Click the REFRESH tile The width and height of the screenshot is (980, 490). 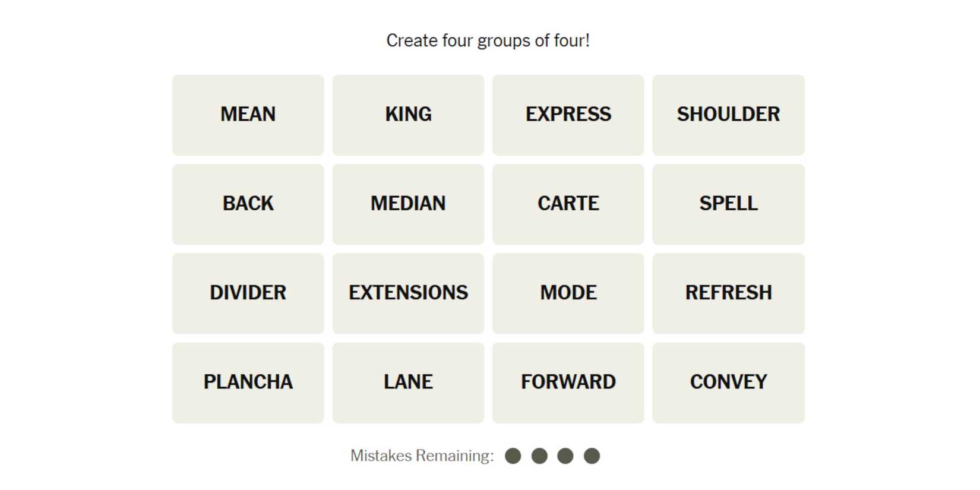(x=728, y=293)
